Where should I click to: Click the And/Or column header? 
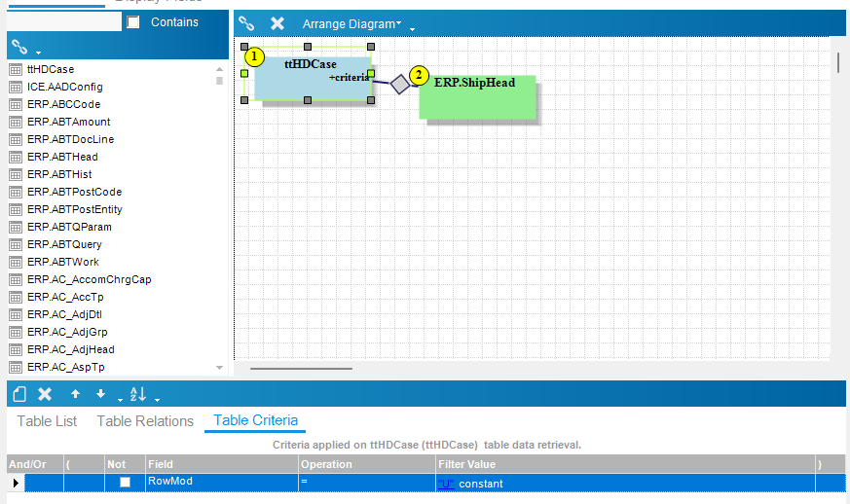35,464
